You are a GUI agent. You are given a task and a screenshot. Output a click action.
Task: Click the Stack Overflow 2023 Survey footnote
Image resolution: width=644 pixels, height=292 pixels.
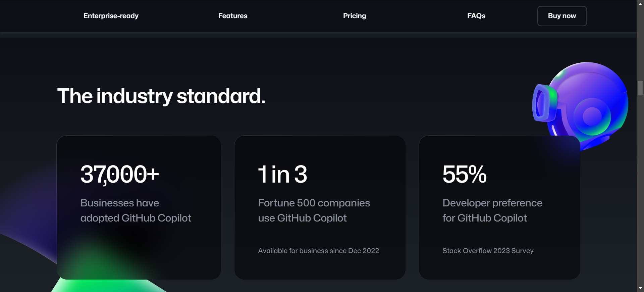488,251
